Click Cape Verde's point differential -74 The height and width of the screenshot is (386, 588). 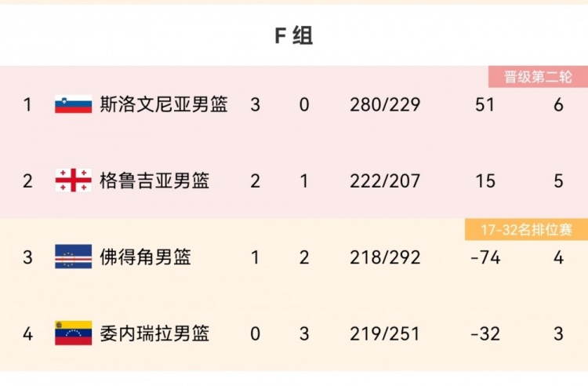pos(485,257)
